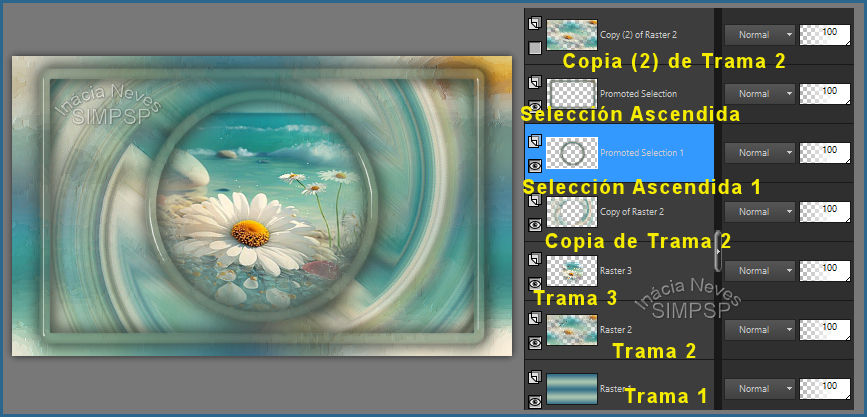Select the Copy of Raster 2 thumbnail
This screenshot has height=417, width=867.
pyautogui.click(x=572, y=212)
